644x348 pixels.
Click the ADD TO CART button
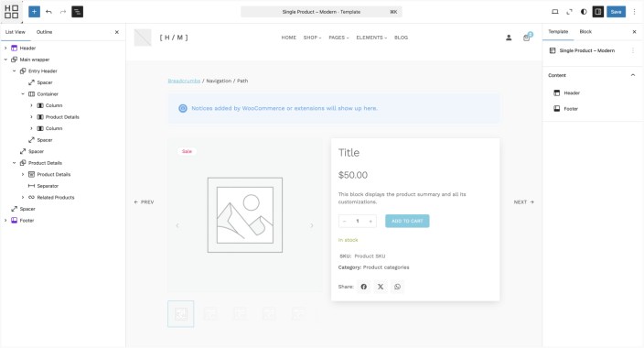point(407,221)
